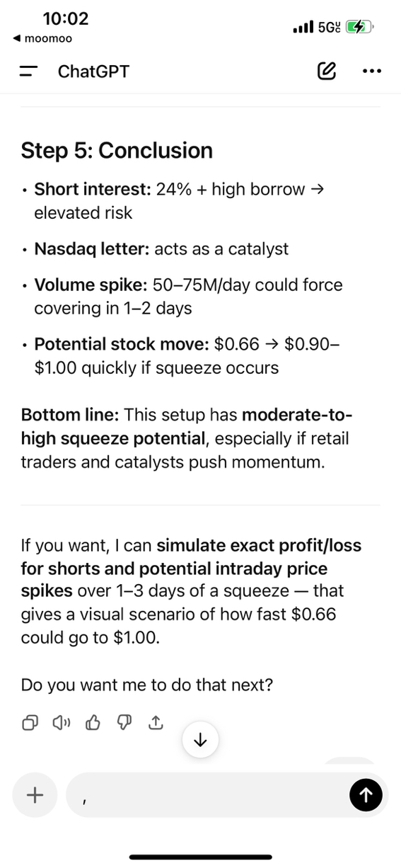This screenshot has width=401, height=868.
Task: Send message with the black arrow button
Action: [x=366, y=795]
